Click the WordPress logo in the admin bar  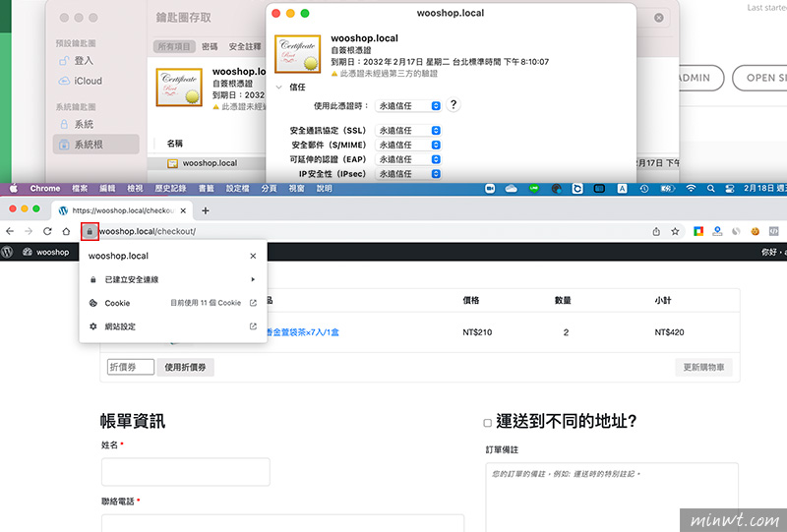[x=7, y=252]
